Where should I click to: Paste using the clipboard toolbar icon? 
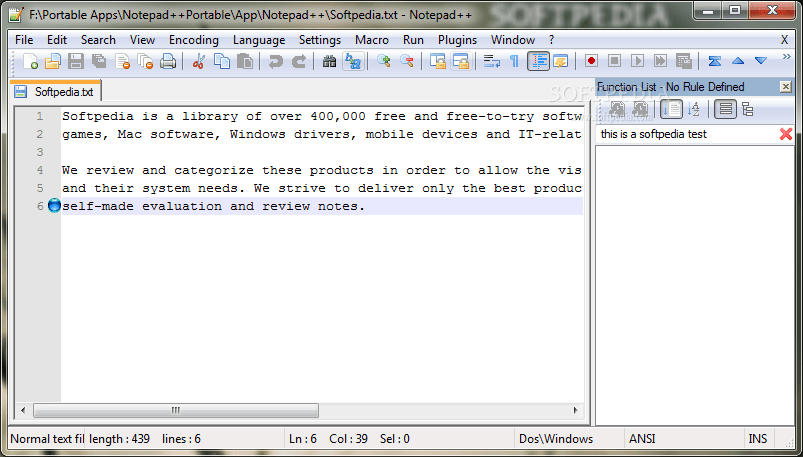tap(245, 61)
